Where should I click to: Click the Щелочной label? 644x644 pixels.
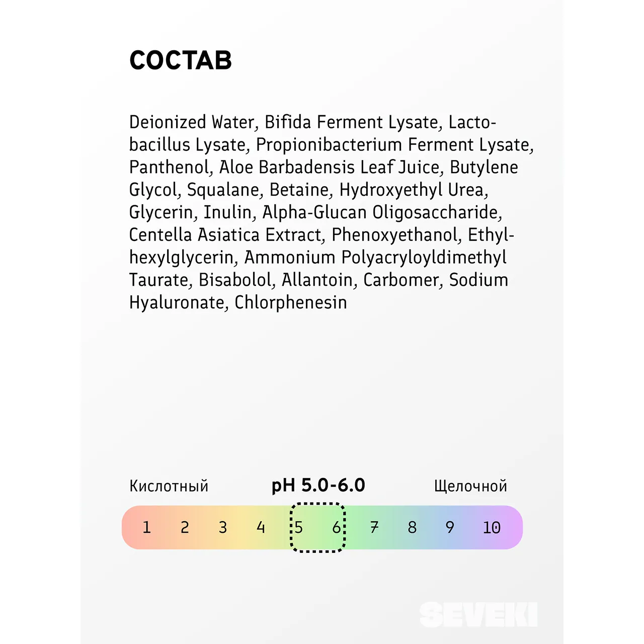470,486
